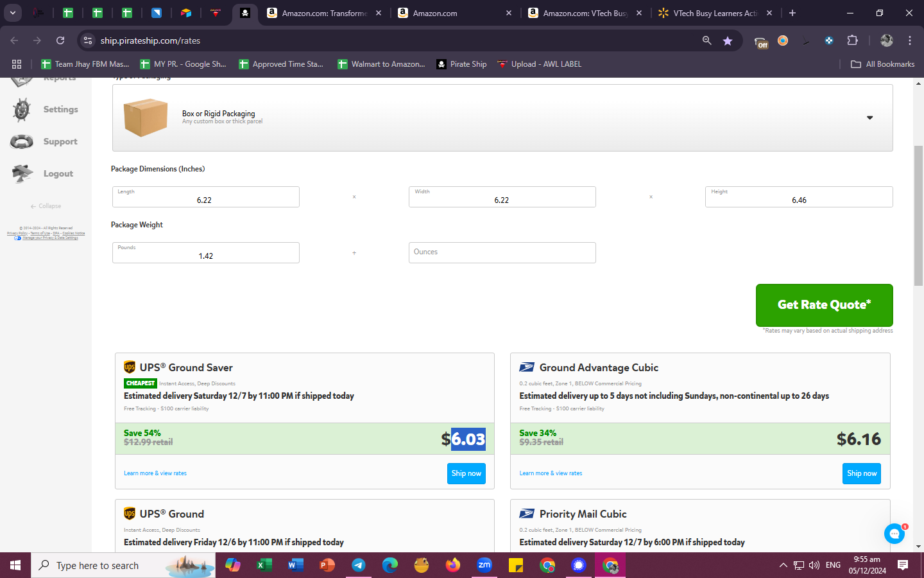Open the Privacy Policy footer link
924x578 pixels.
tap(17, 233)
